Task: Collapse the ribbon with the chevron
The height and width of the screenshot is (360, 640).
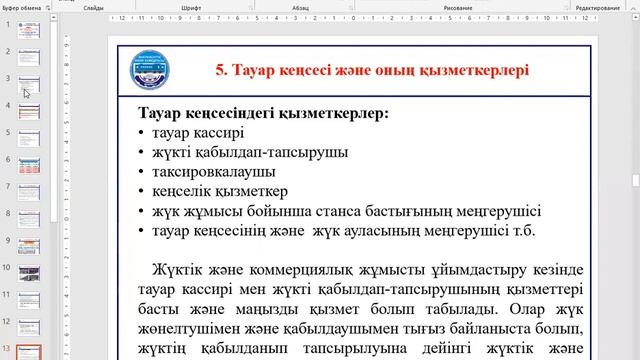Action: [x=633, y=8]
